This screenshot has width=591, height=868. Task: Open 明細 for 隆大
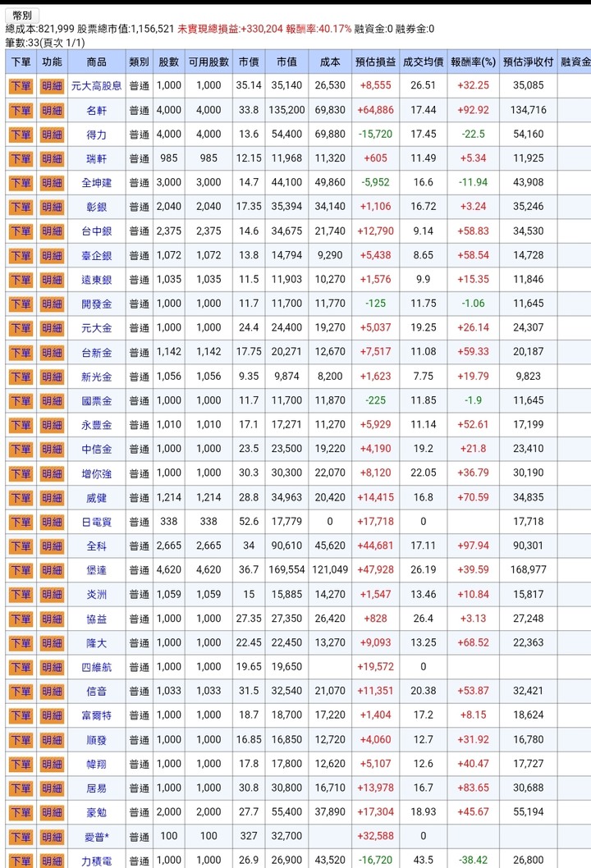pyautogui.click(x=52, y=643)
